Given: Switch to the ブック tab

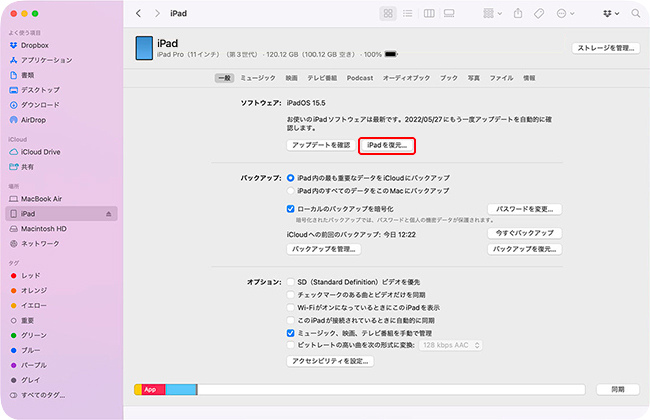Looking at the screenshot, I should coord(449,78).
